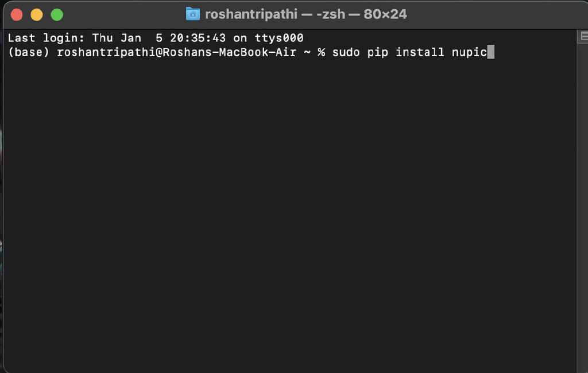This screenshot has height=373, width=588.
Task: Click the 80×24 size in title
Action: 385,14
